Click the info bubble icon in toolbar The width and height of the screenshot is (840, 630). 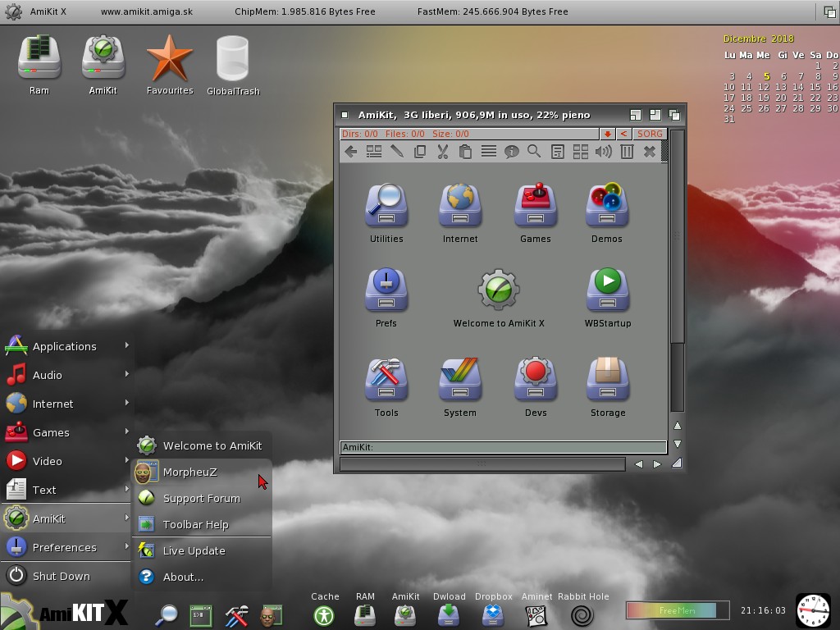(x=511, y=151)
